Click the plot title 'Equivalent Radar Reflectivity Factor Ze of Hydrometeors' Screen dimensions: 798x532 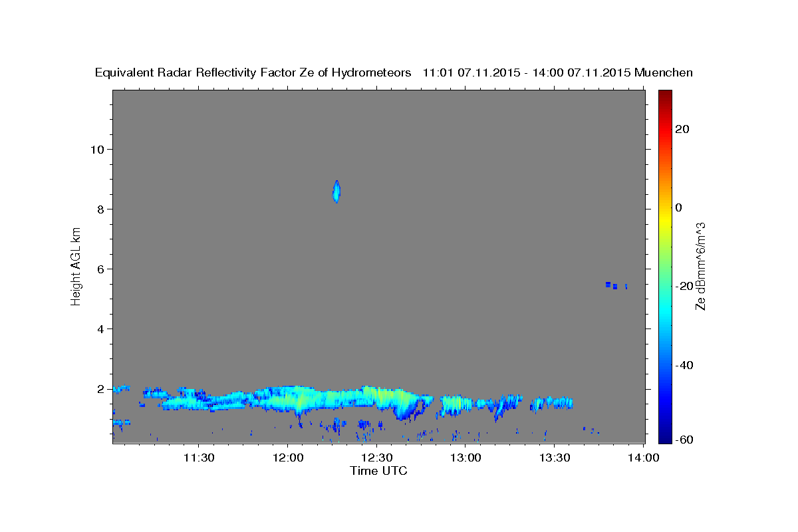click(253, 72)
